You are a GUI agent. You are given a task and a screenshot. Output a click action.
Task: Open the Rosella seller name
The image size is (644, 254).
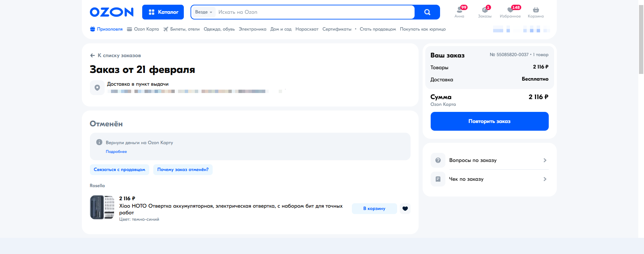coord(97,186)
